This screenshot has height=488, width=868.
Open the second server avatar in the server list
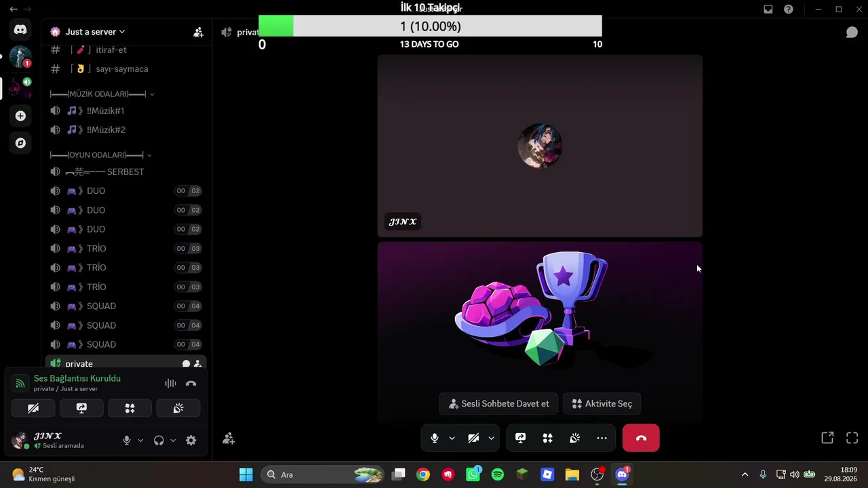pos(20,87)
